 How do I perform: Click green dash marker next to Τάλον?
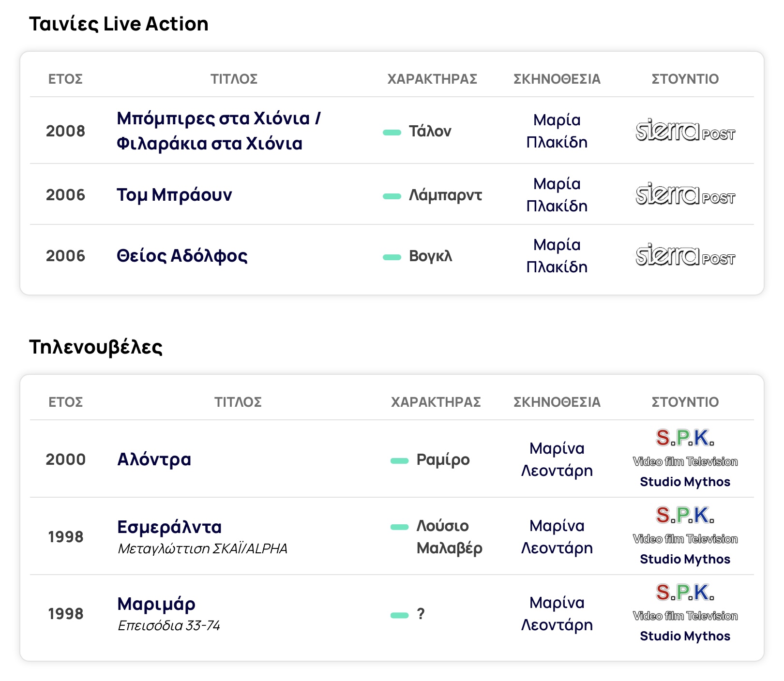(392, 133)
